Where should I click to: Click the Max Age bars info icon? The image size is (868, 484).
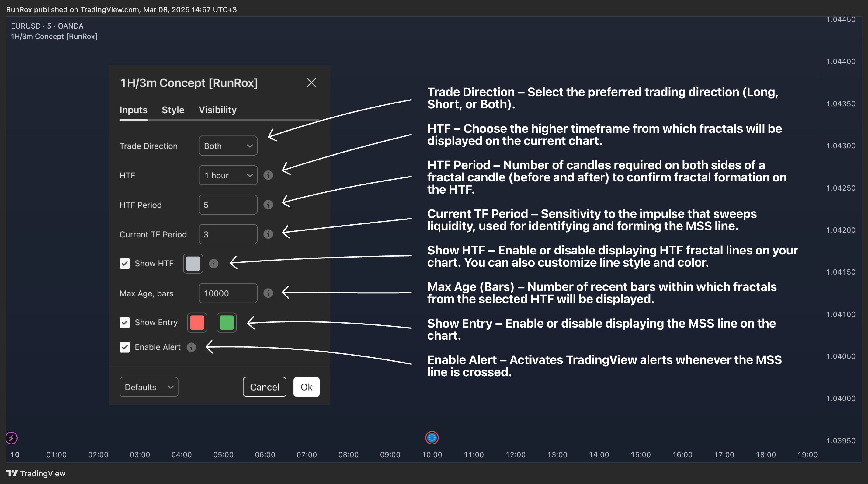[268, 293]
